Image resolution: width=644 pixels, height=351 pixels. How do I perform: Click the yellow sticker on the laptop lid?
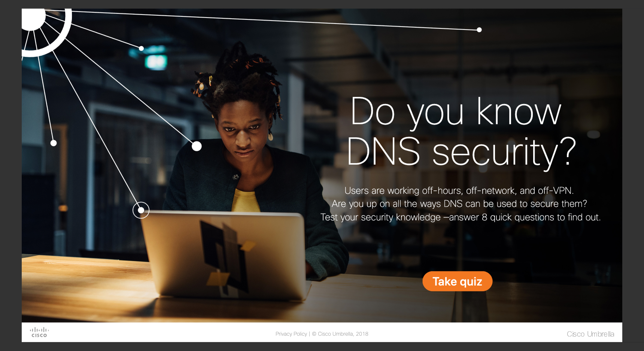pos(218,278)
